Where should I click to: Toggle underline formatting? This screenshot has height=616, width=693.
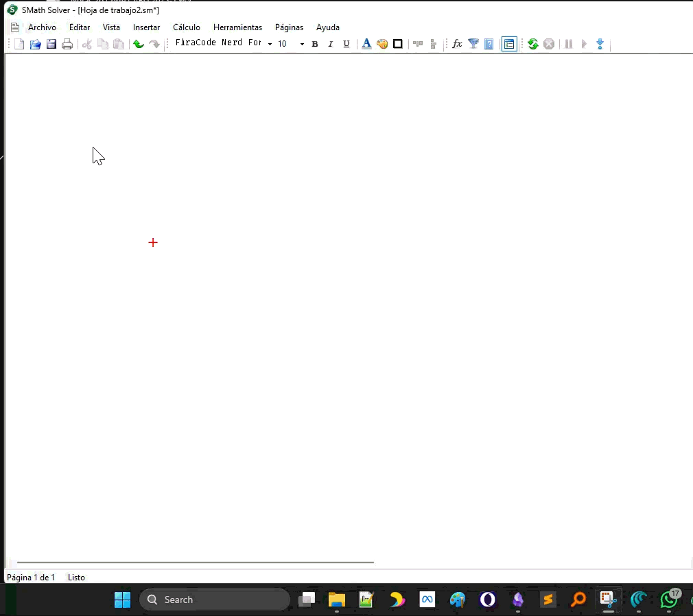click(346, 44)
